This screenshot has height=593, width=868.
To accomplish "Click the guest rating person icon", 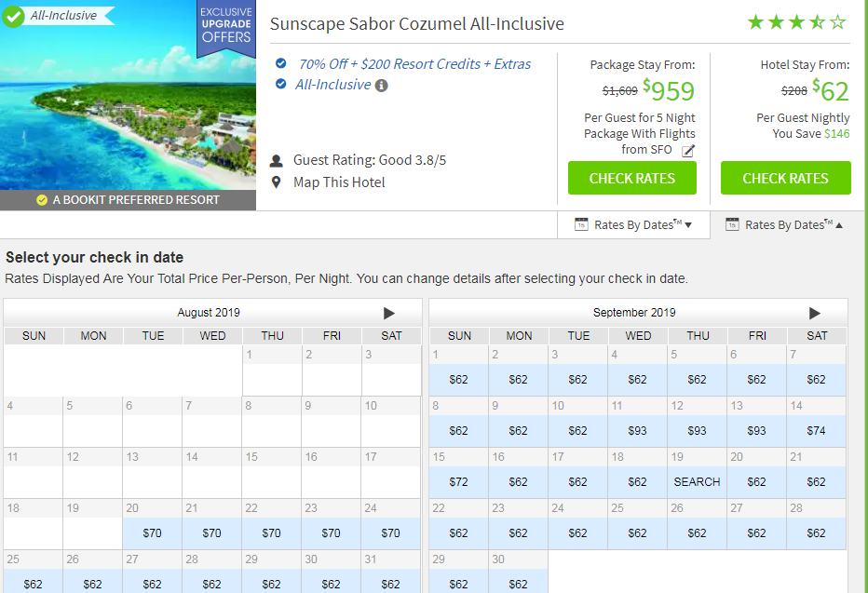I will (x=277, y=160).
